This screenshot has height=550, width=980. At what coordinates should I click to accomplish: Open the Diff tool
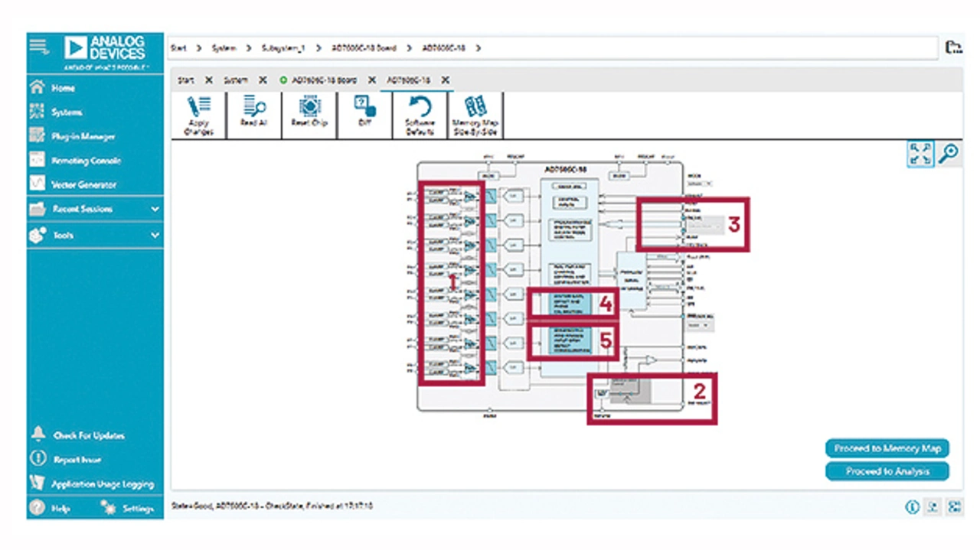[x=364, y=115]
